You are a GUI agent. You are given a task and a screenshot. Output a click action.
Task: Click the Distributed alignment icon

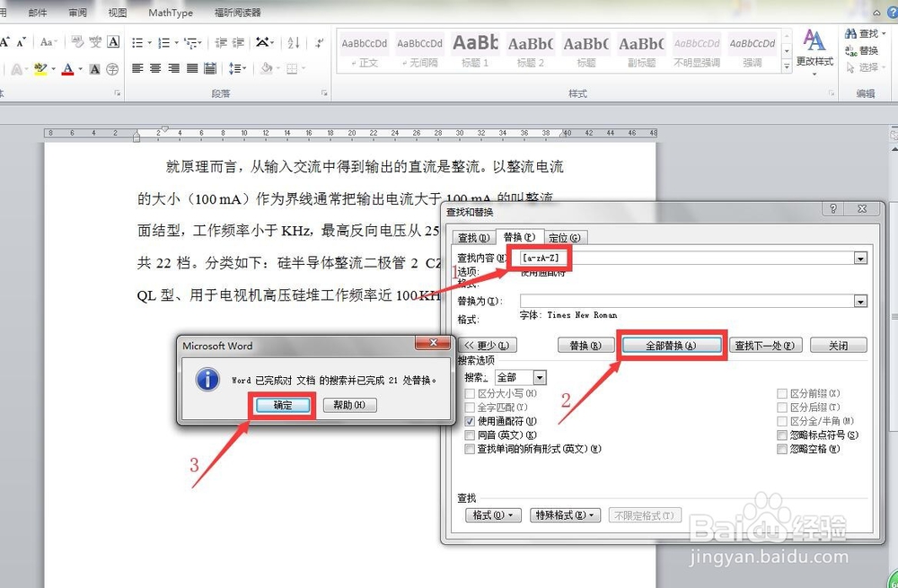(x=210, y=69)
